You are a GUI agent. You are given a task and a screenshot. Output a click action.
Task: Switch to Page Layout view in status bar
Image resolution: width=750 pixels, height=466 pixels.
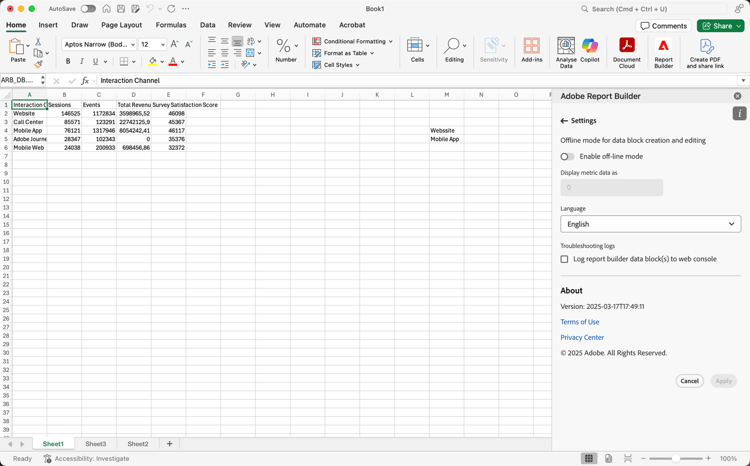click(x=608, y=458)
